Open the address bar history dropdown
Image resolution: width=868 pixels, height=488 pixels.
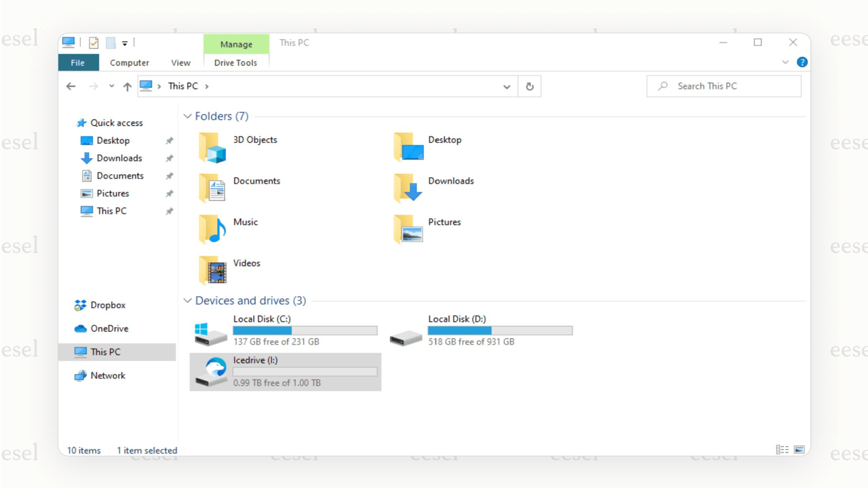[507, 86]
